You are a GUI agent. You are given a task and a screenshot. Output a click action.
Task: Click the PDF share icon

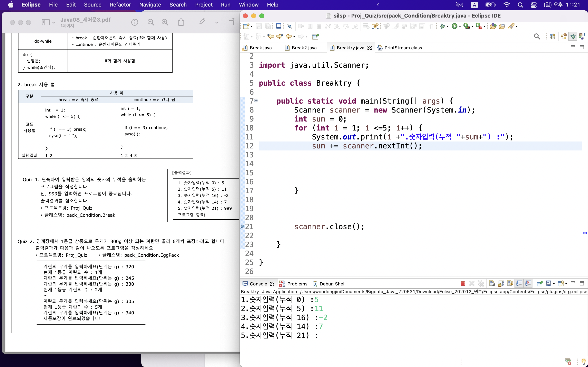(181, 22)
